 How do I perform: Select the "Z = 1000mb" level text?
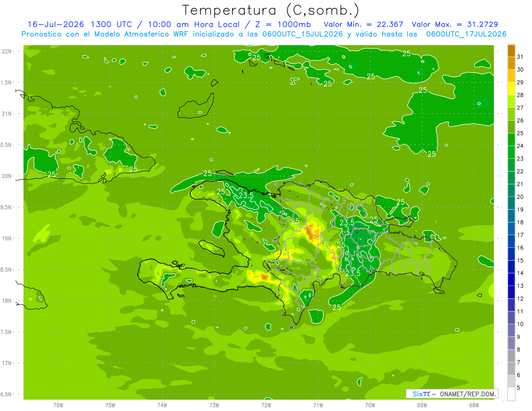pyautogui.click(x=283, y=24)
